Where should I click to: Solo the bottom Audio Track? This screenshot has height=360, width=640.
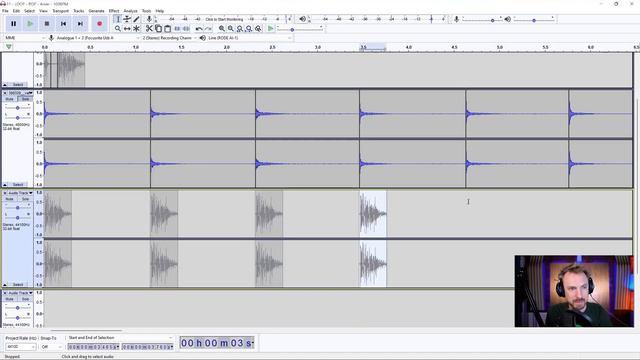[25, 299]
